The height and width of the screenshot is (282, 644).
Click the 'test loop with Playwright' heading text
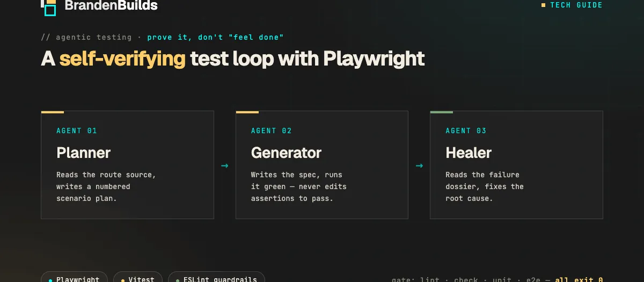308,59
